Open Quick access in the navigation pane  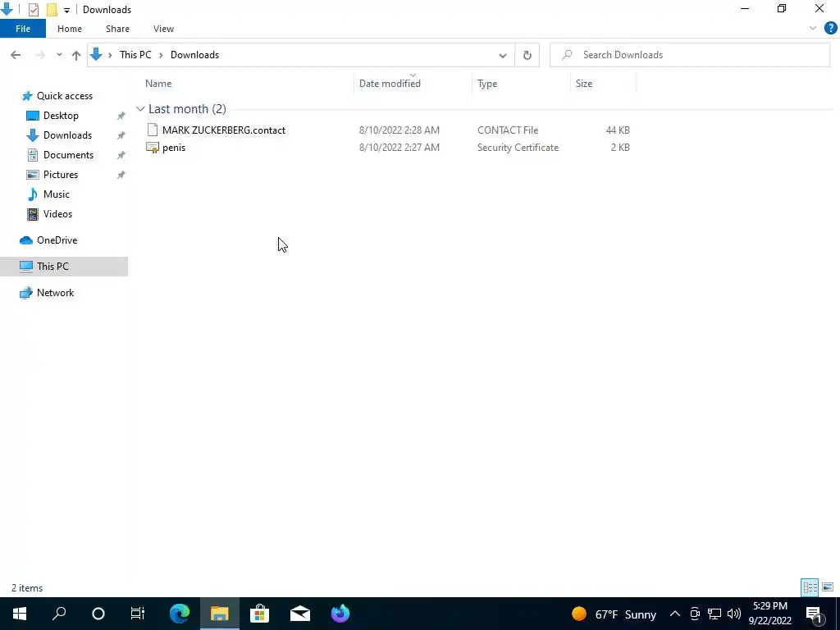point(64,96)
